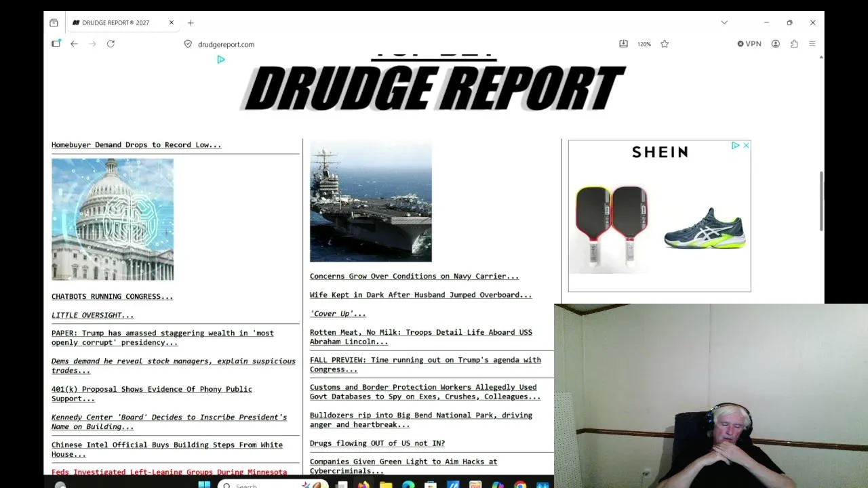Open 'Drugs flowing OUT of US not IN?' link
Screen dimensions: 868x488
[x=378, y=443]
